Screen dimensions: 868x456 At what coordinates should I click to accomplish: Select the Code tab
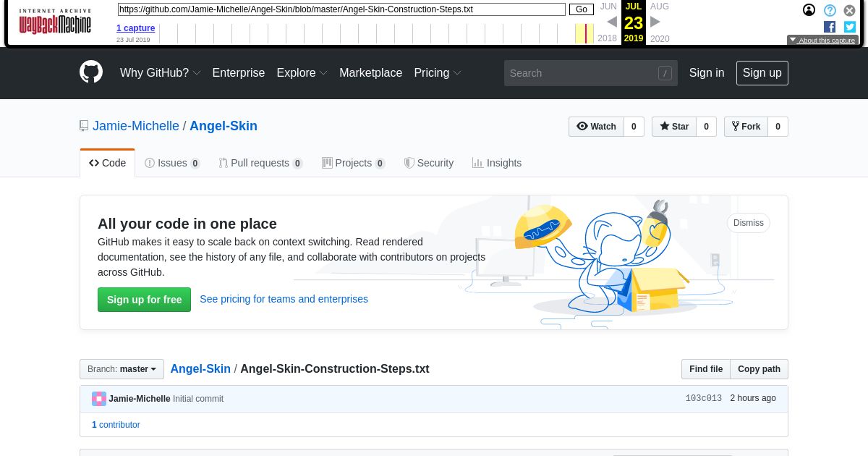pyautogui.click(x=107, y=163)
